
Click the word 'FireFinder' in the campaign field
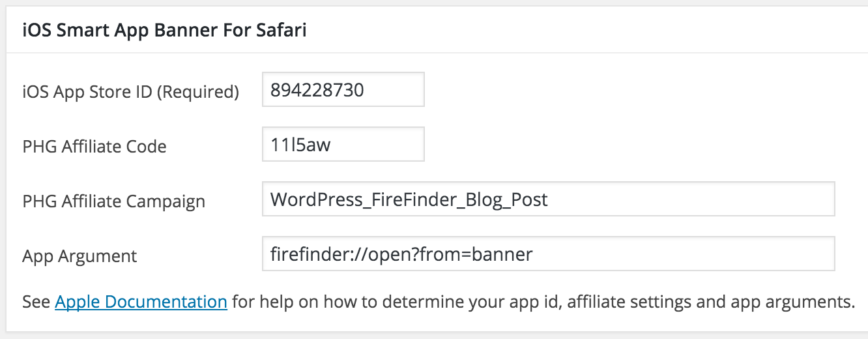407,199
